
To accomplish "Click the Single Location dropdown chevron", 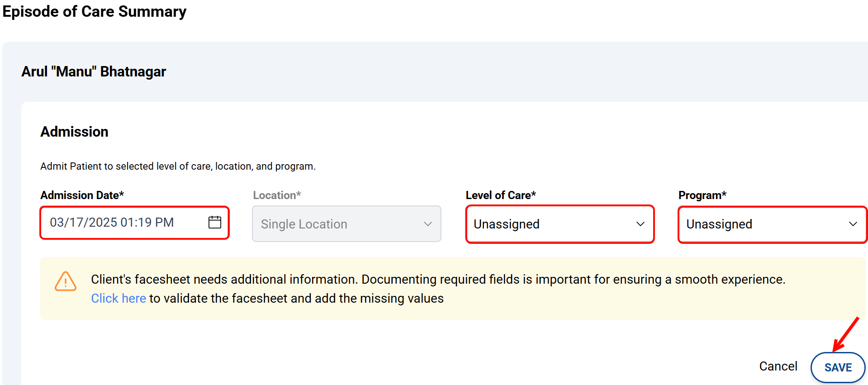I will (x=427, y=224).
